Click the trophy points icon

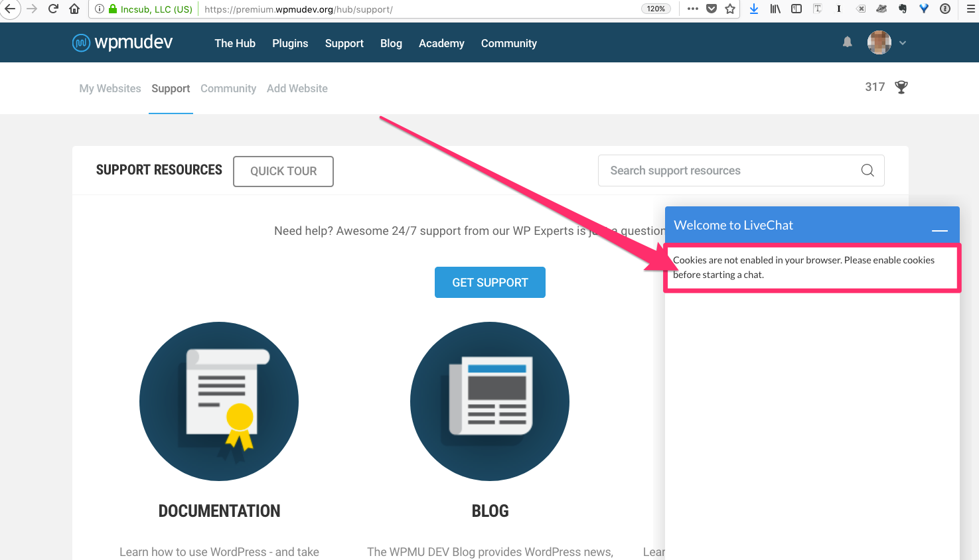click(x=901, y=87)
